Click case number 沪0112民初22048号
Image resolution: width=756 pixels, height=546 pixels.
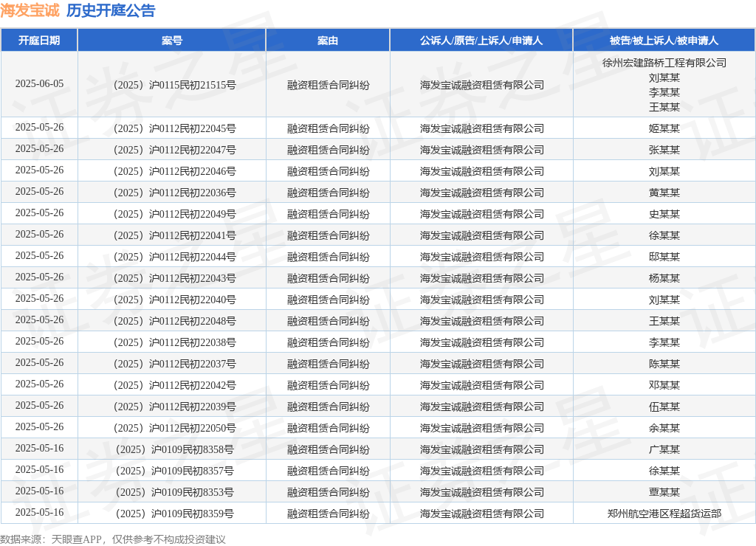(174, 321)
